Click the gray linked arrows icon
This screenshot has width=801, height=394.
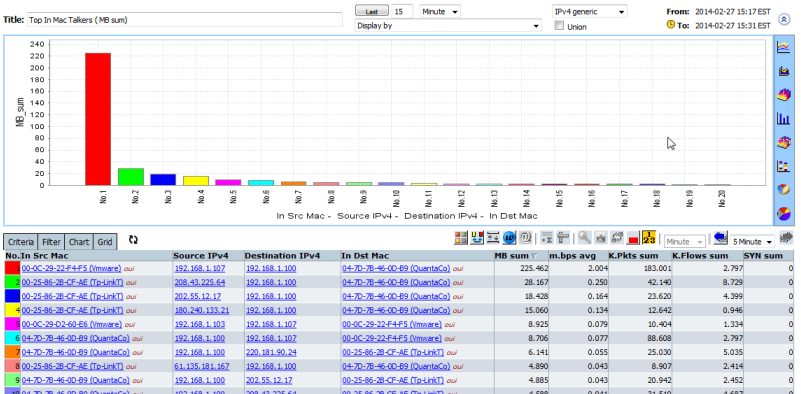617,238
